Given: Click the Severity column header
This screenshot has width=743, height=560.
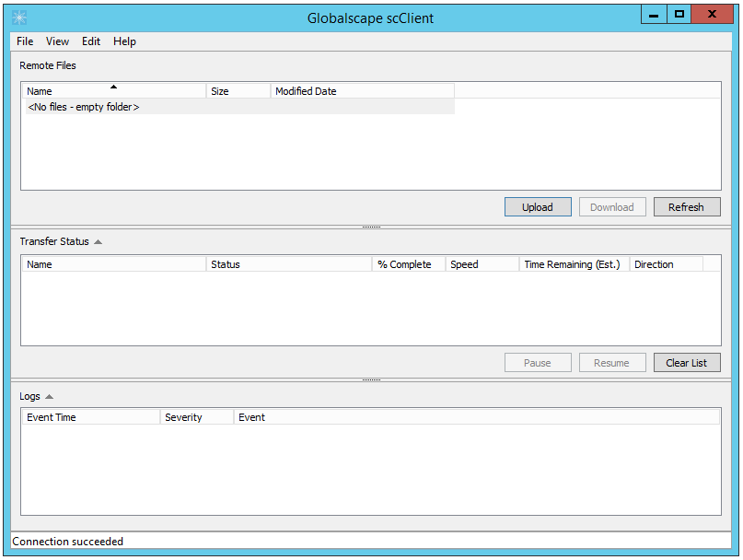Looking at the screenshot, I should point(197,417).
